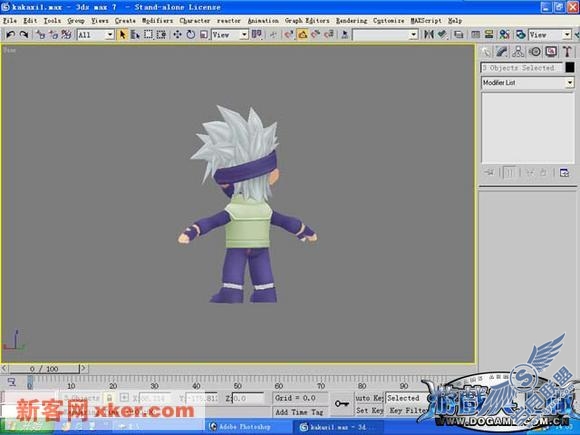This screenshot has width=580, height=435.
Task: Open Named Selection Sets dropdown
Action: pos(385,35)
